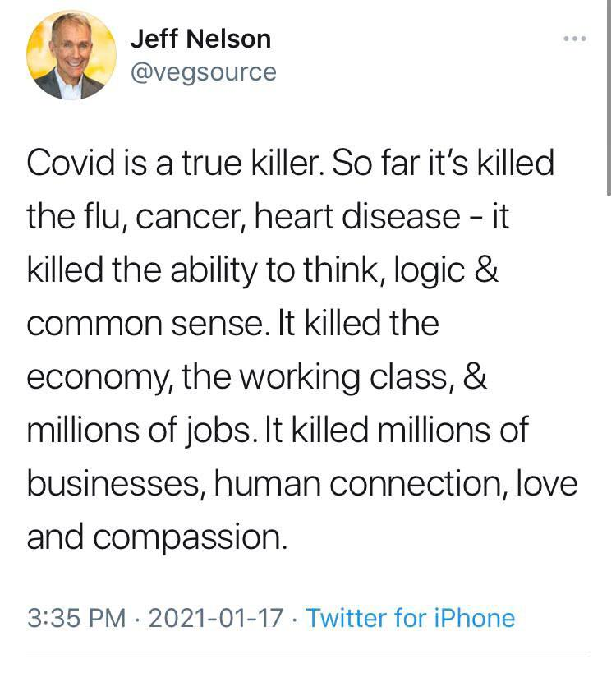The width and height of the screenshot is (616, 673).
Task: Click the phrase "true killer" in the tweet
Action: [x=234, y=163]
